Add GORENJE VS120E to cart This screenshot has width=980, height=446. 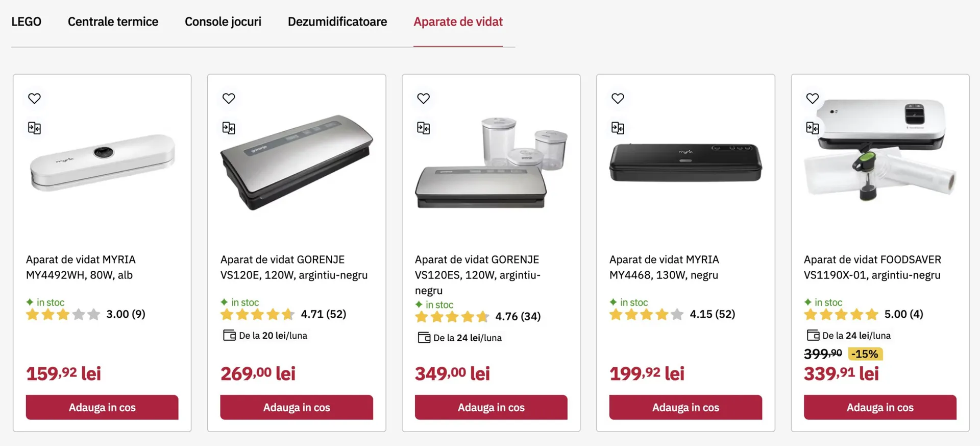(297, 407)
